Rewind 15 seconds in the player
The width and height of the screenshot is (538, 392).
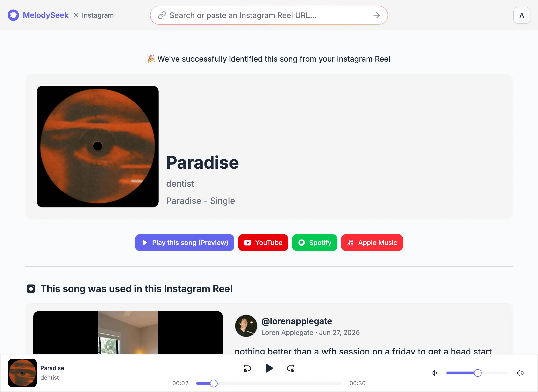(247, 368)
